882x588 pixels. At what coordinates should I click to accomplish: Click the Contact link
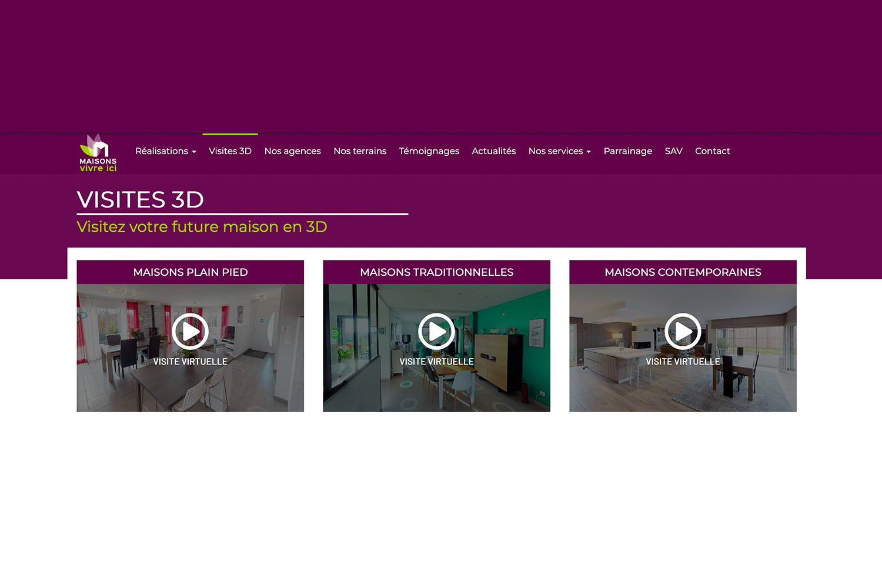point(712,151)
